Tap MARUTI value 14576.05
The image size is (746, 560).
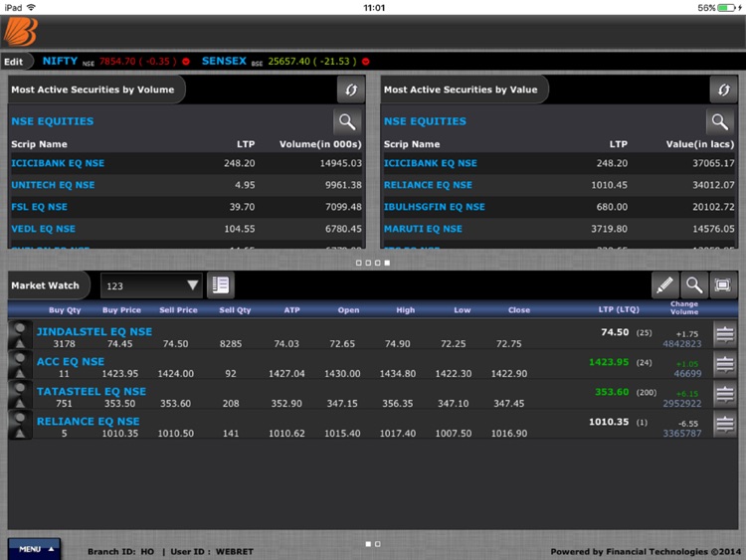tap(713, 229)
